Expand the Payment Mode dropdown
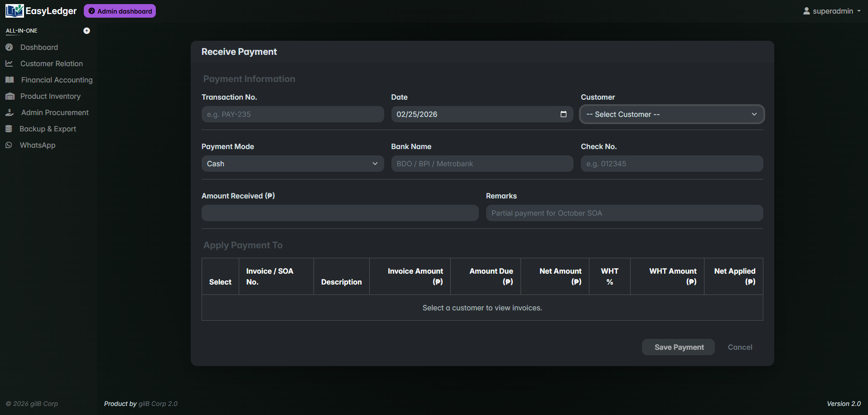Image resolution: width=868 pixels, height=415 pixels. pos(292,164)
